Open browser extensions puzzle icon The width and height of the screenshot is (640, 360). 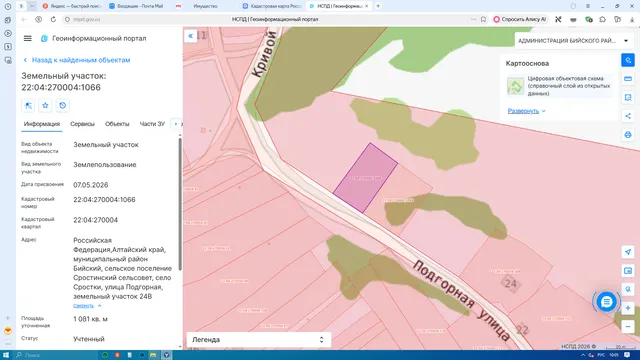(602, 19)
